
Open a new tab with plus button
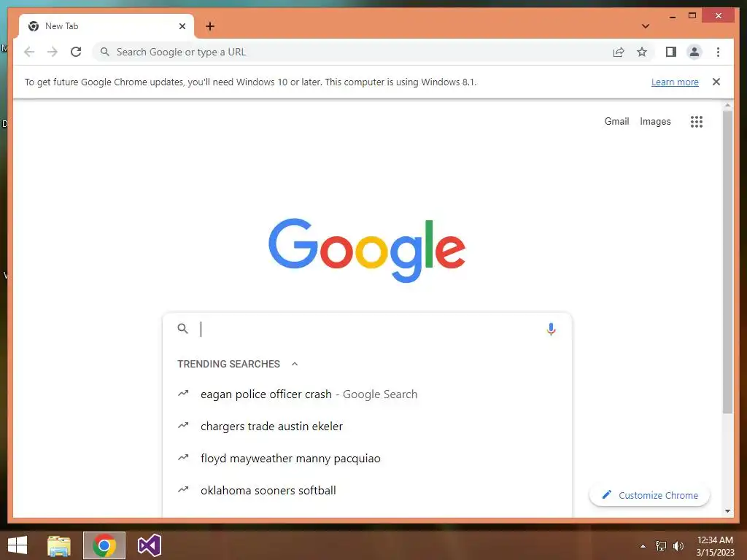[210, 26]
